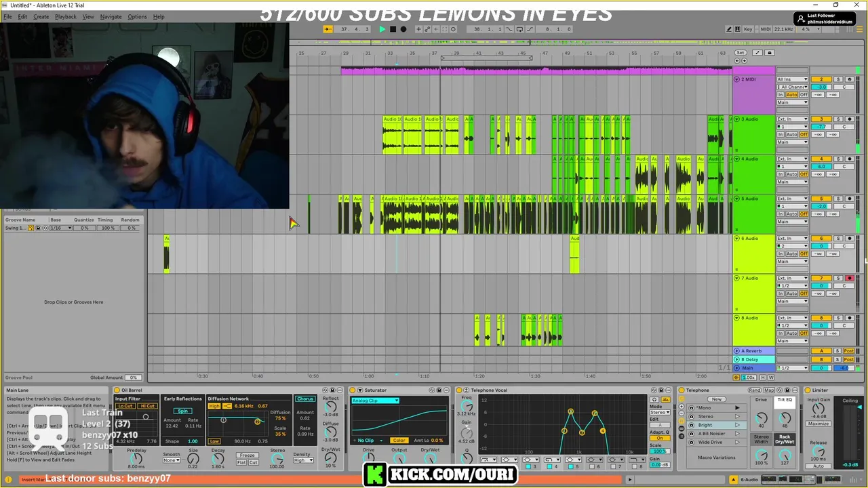
Task: Click the Session Record circle button
Action: click(453, 29)
